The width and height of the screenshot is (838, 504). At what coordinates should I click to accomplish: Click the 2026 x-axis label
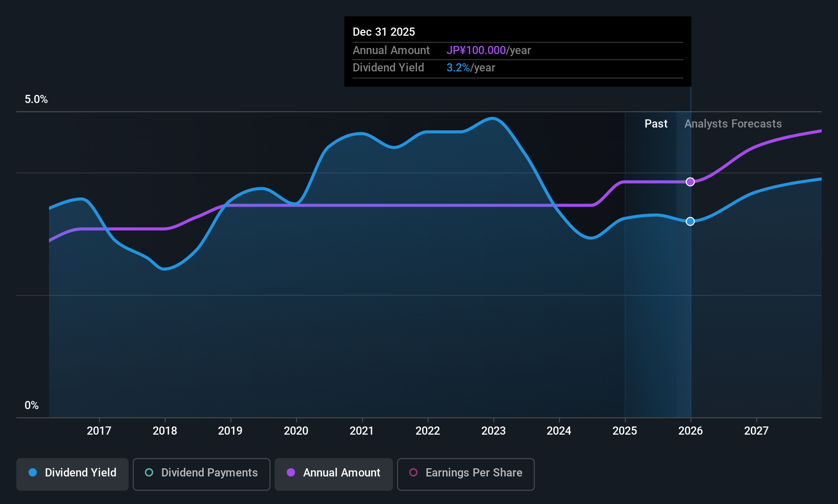(x=691, y=431)
